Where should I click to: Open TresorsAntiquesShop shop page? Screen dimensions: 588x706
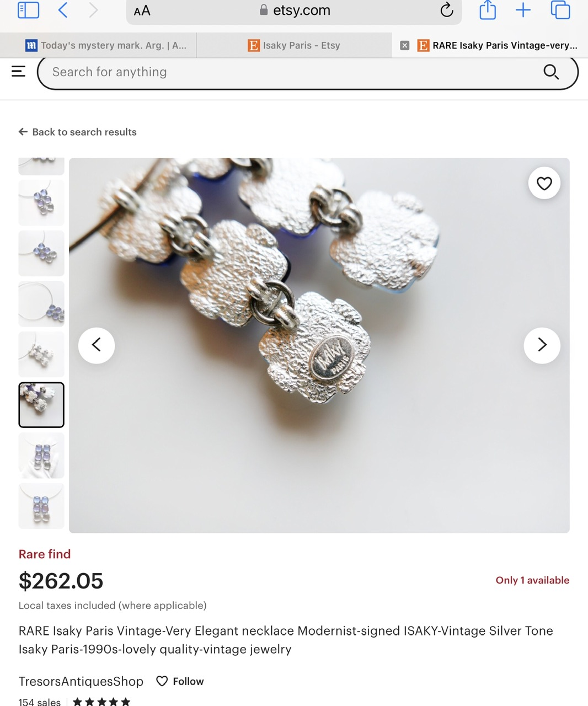pyautogui.click(x=81, y=681)
